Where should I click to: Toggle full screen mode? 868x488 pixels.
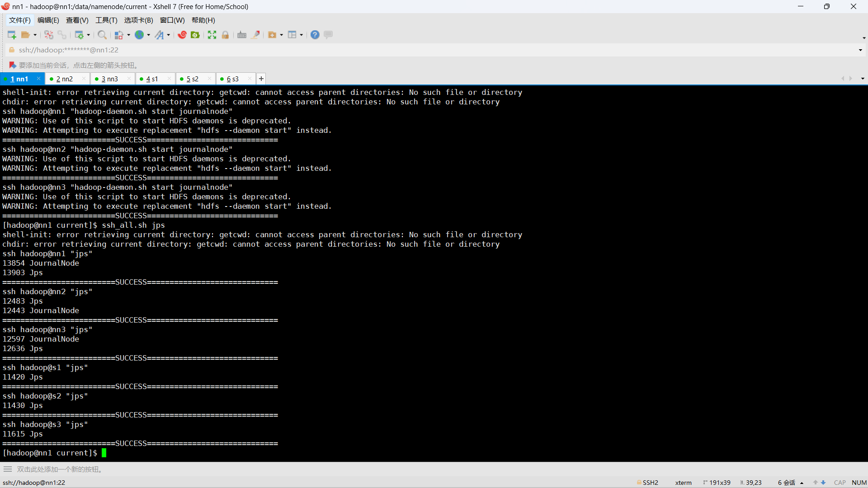212,35
